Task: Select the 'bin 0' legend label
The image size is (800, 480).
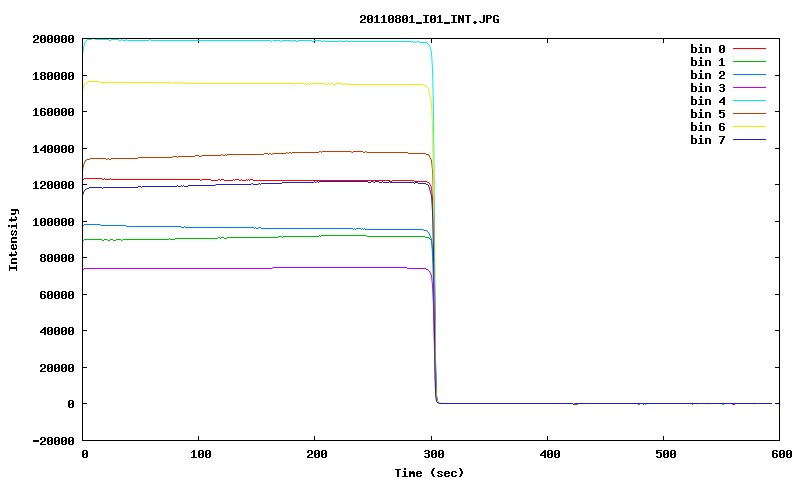Action: click(708, 49)
